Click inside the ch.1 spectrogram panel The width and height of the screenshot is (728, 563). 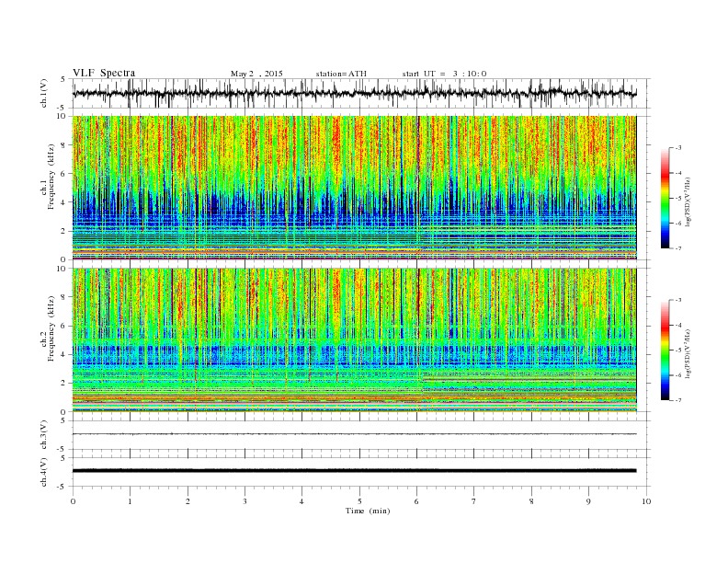(355, 188)
